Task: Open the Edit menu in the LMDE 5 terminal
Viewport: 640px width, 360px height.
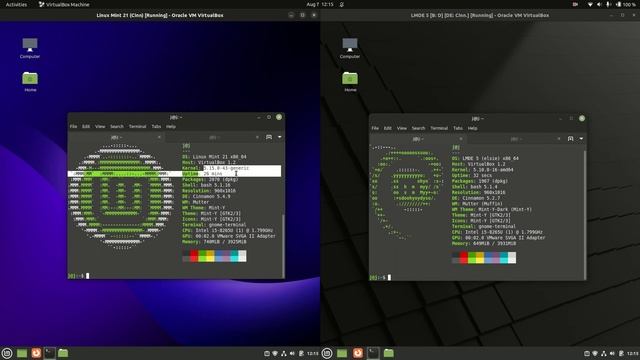Action: pyautogui.click(x=388, y=128)
